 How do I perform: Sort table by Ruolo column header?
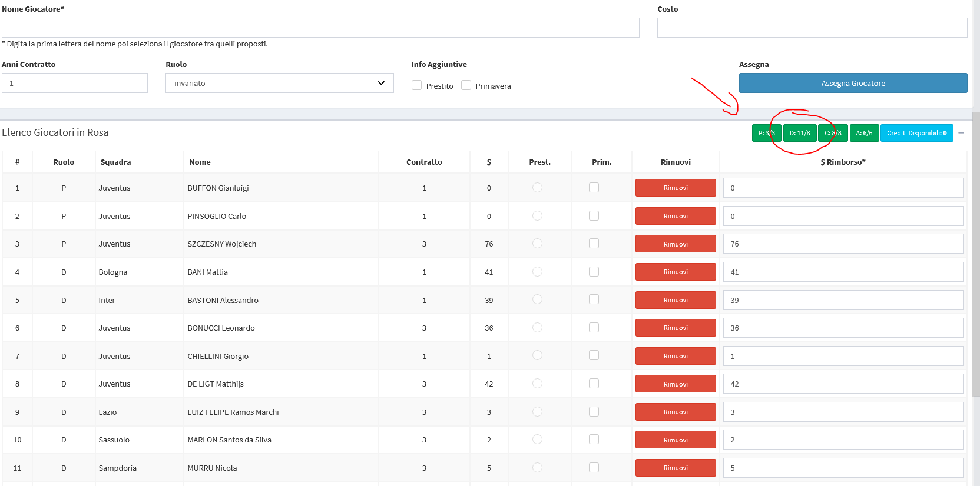pyautogui.click(x=64, y=162)
